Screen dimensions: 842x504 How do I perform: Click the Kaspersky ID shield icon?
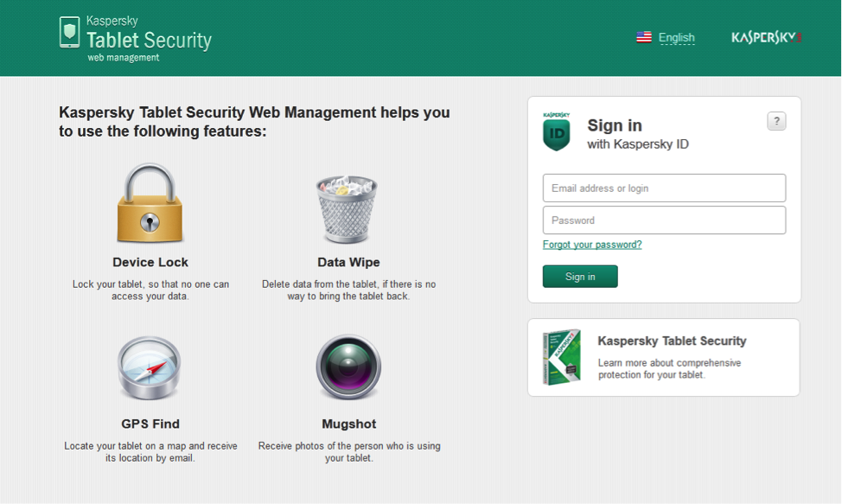pyautogui.click(x=557, y=131)
